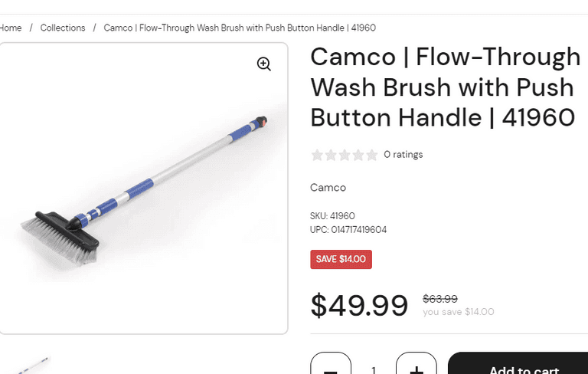
Task: Click the Camco wash brush breadcrumb item
Action: click(x=239, y=28)
